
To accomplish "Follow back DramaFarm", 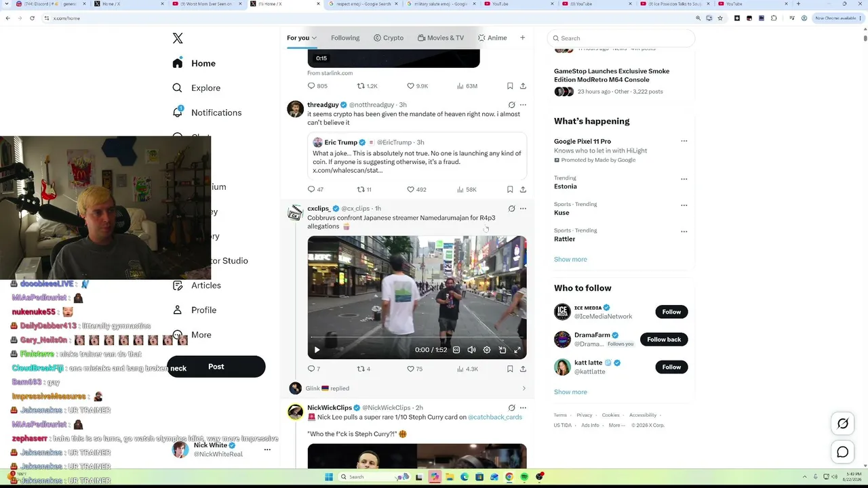I will pos(664,340).
